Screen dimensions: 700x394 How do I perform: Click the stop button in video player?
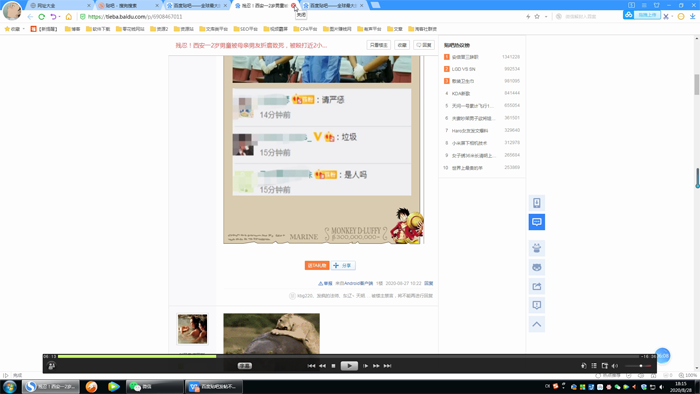(333, 366)
